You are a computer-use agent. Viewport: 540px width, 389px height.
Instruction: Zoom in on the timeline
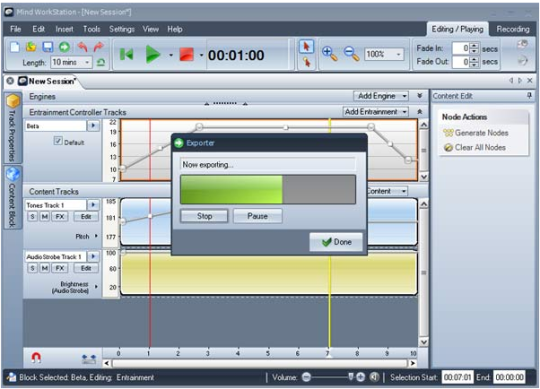click(330, 54)
